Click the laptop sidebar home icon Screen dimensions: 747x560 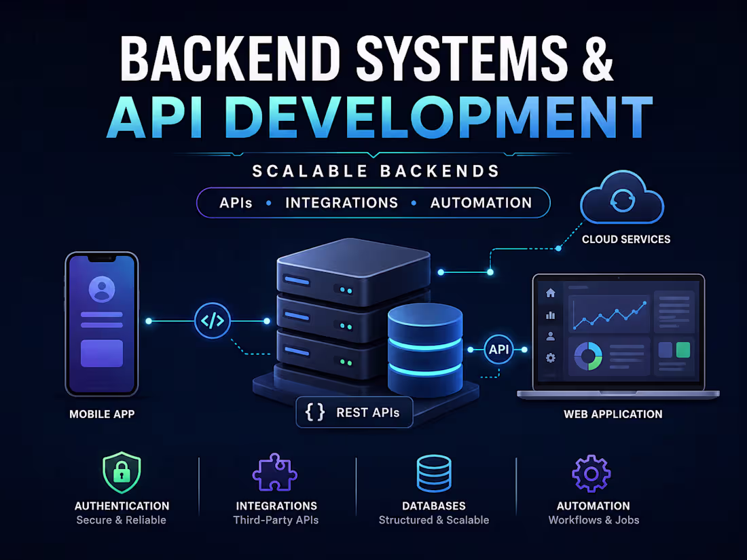pyautogui.click(x=551, y=293)
